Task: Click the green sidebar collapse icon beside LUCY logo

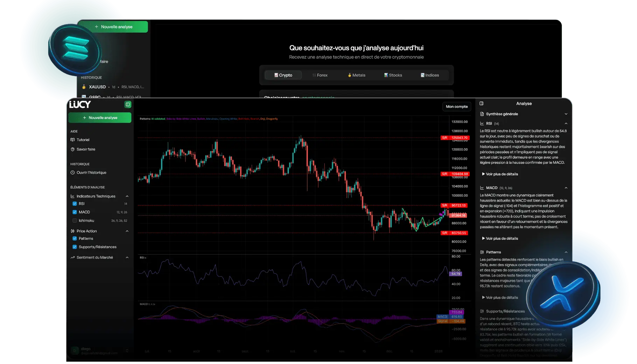Action: (128, 104)
